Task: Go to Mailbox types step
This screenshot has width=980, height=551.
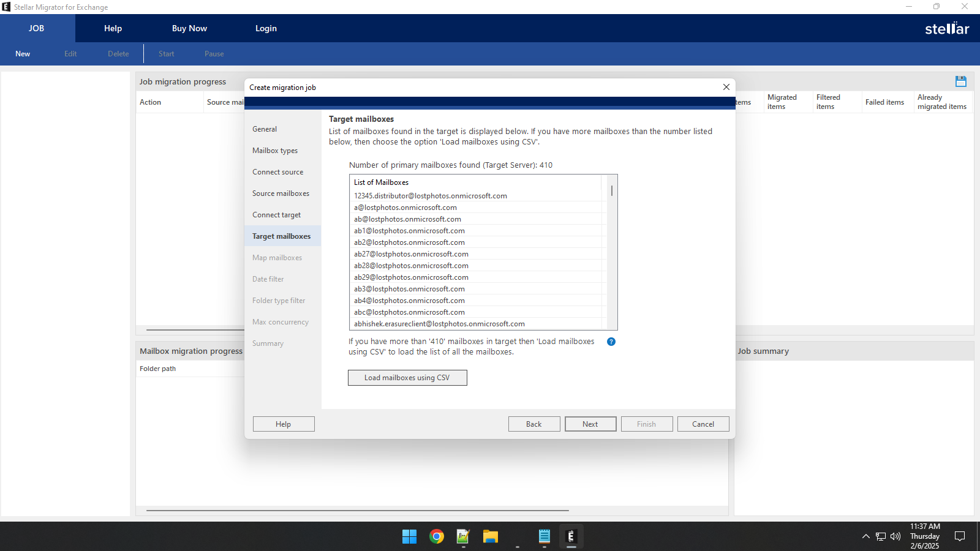Action: (x=282, y=151)
